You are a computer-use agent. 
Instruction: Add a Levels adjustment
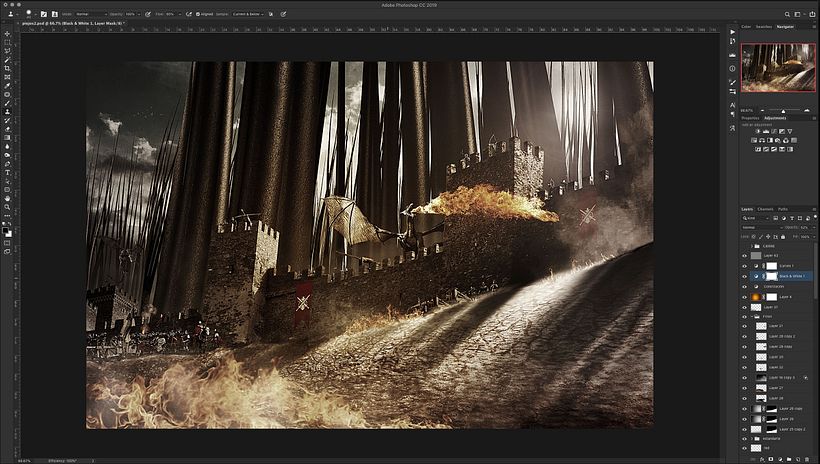coord(766,131)
